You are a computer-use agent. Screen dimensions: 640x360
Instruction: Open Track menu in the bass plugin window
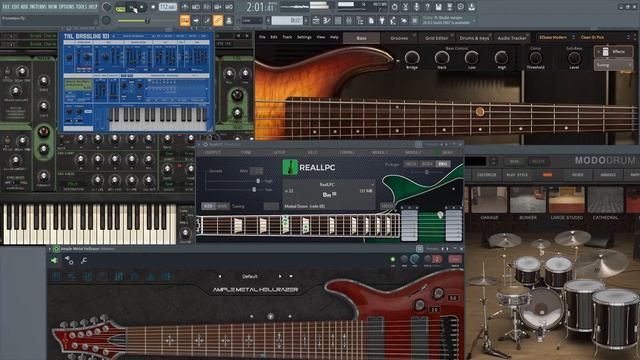tap(287, 37)
